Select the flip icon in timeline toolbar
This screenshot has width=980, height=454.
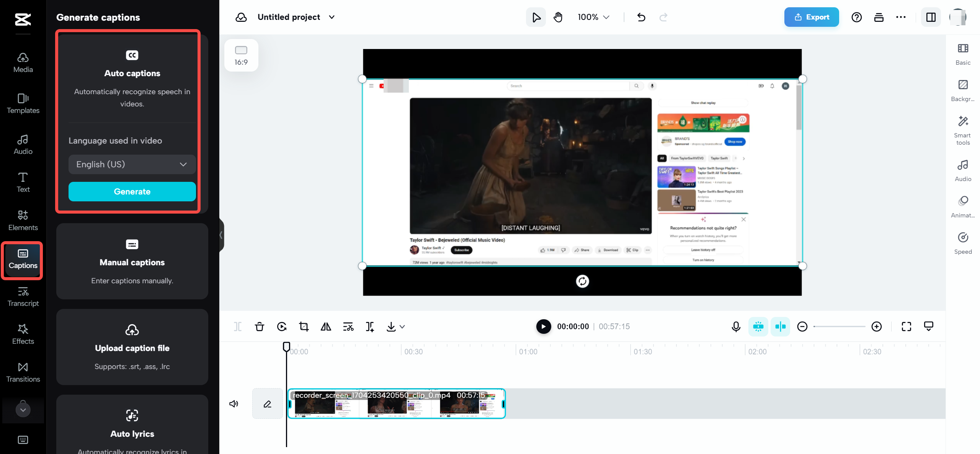tap(326, 326)
